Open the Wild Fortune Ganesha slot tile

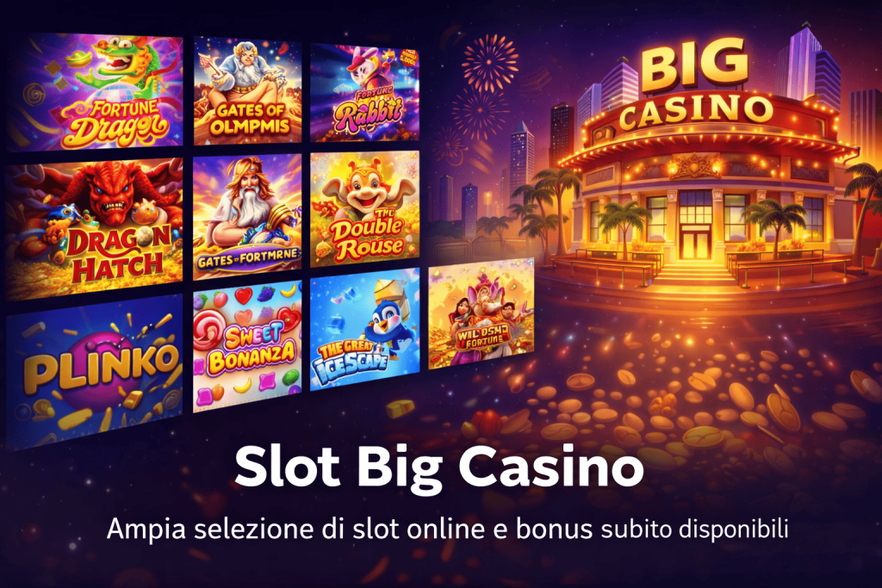coord(481,313)
